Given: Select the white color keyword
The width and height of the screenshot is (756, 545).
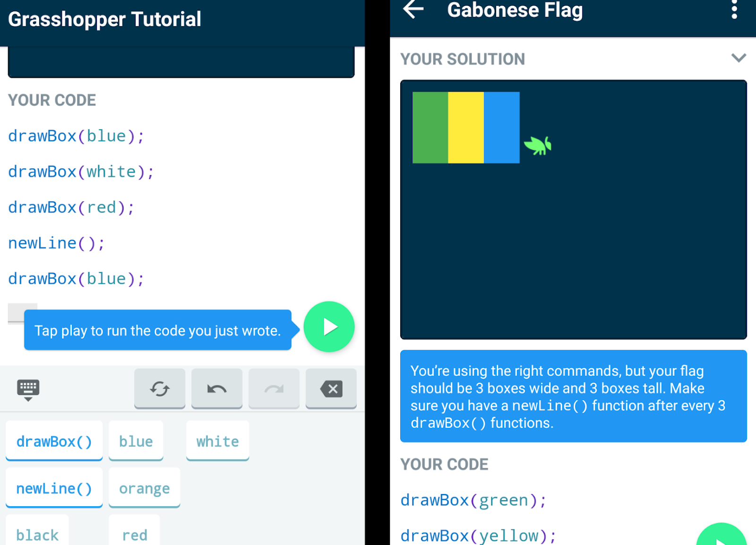Looking at the screenshot, I should (217, 441).
